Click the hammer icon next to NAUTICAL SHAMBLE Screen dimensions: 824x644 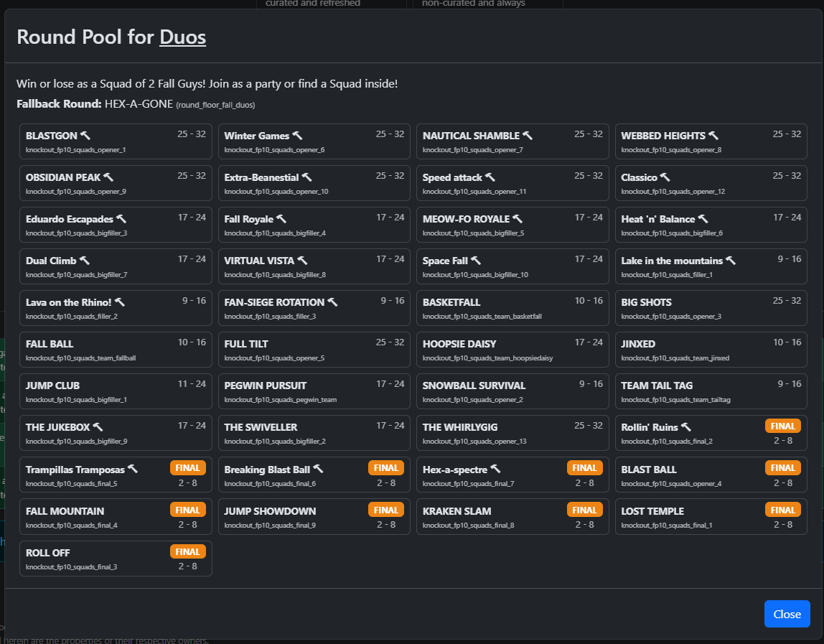click(528, 136)
